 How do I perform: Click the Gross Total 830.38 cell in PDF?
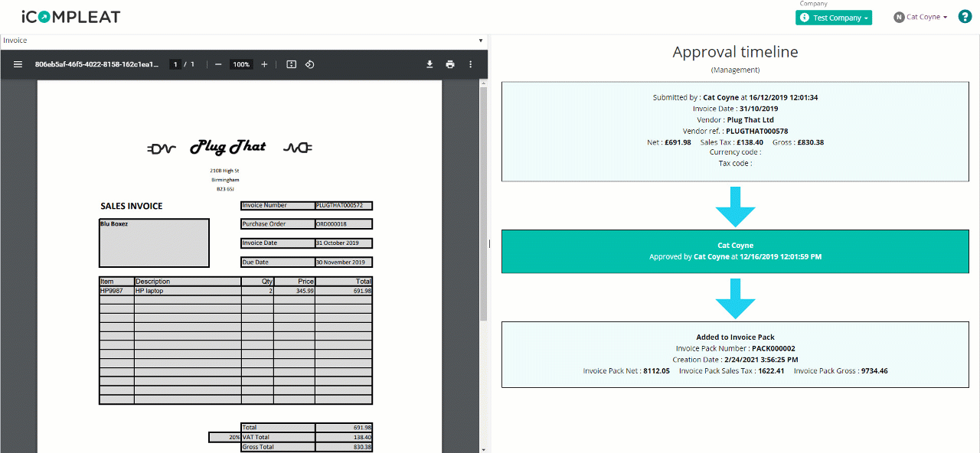344,447
